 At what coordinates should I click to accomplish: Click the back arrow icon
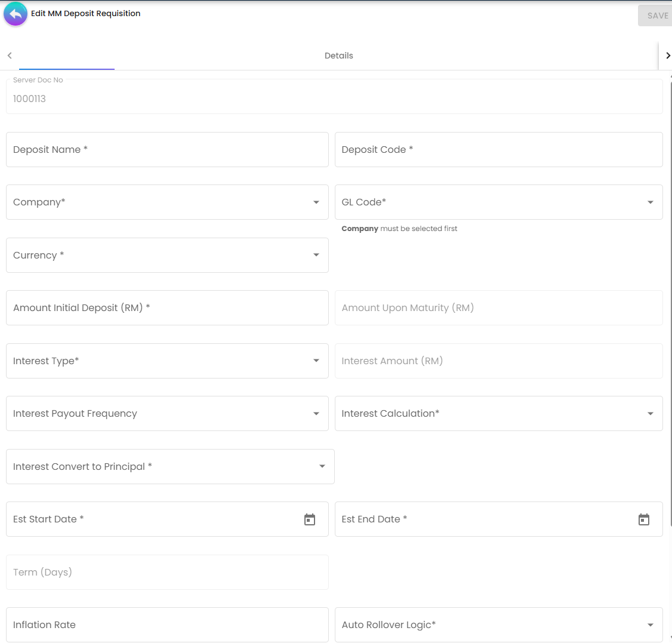click(16, 14)
